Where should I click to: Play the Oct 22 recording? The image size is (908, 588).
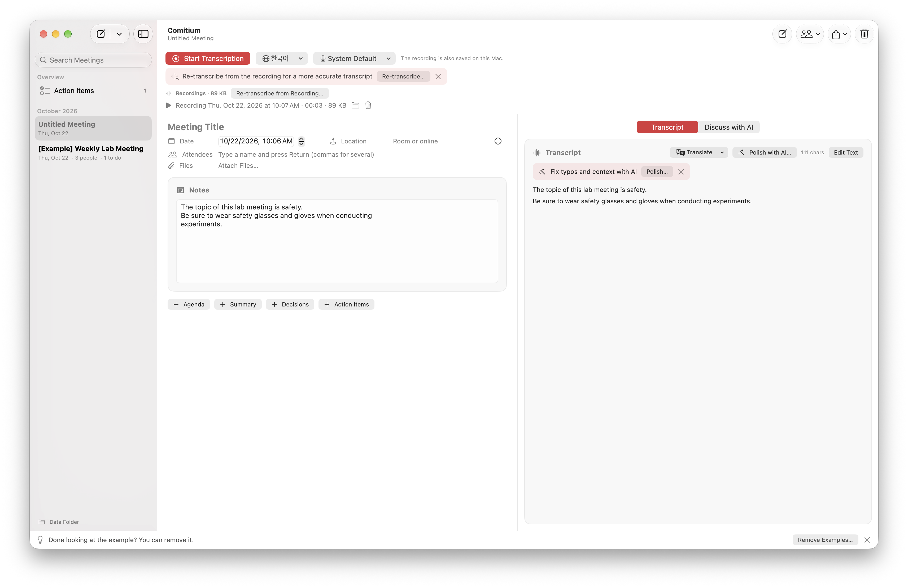pyautogui.click(x=169, y=105)
